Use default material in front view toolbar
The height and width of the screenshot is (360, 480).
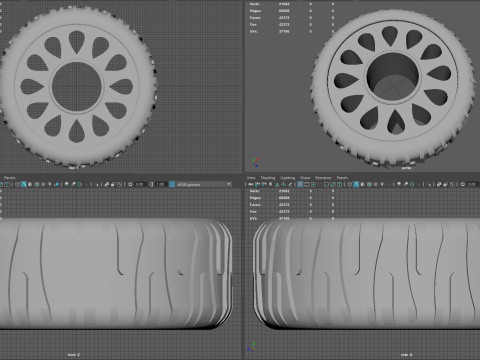point(30,184)
